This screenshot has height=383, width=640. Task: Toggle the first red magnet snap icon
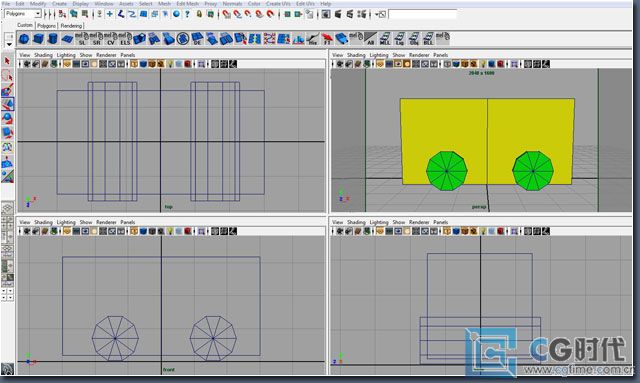[227, 14]
